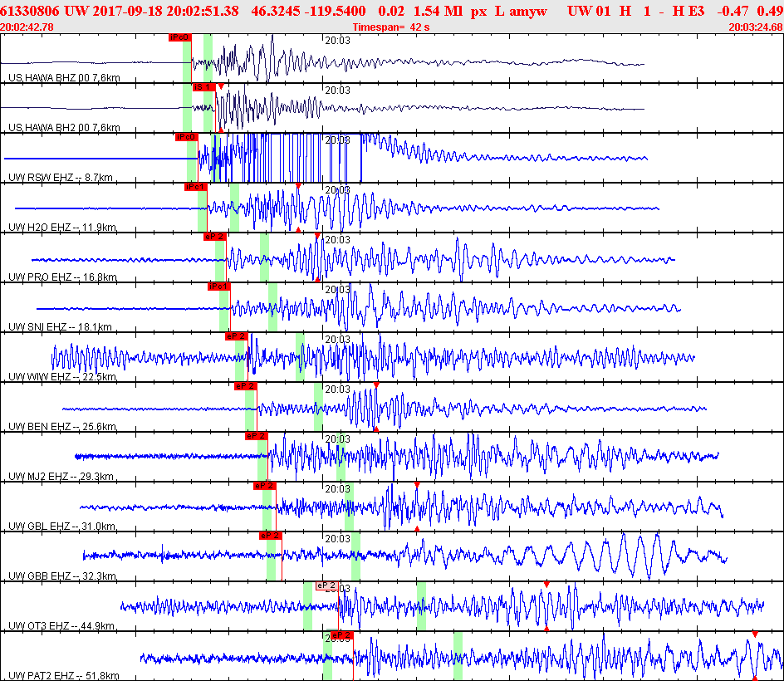The image size is (784, 681).
Task: Click the station label UW WIW EHZ 22.5km
Action: tap(62, 376)
